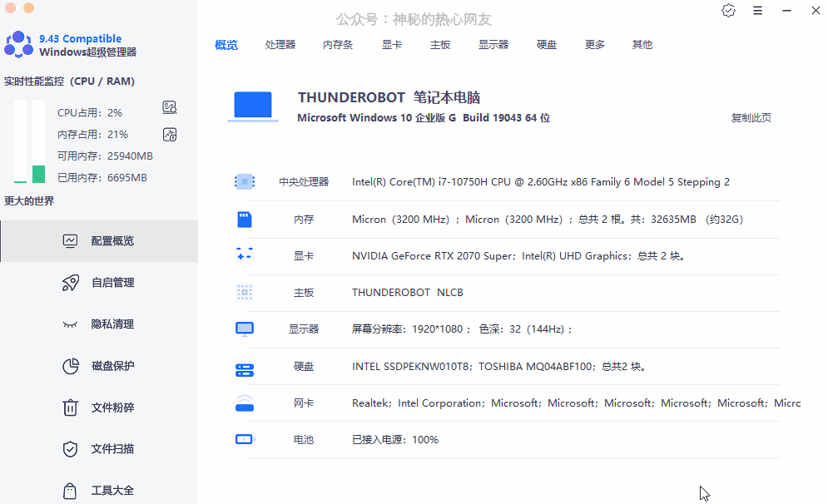Click the NVIDIA GeForce RTX 2070 Super text
The height and width of the screenshot is (504, 828).
[x=518, y=256]
